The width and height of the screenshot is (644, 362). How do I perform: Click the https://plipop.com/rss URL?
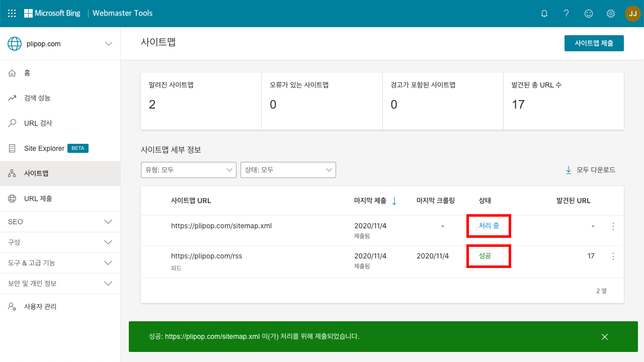tap(207, 256)
